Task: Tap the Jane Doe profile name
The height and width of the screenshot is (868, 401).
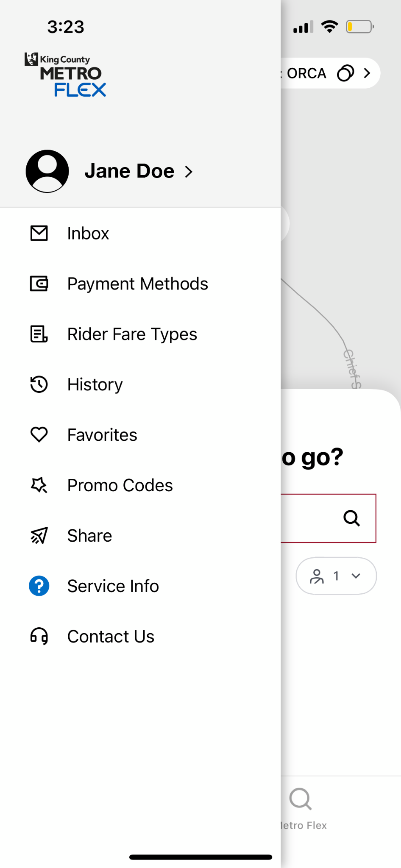Action: (129, 171)
